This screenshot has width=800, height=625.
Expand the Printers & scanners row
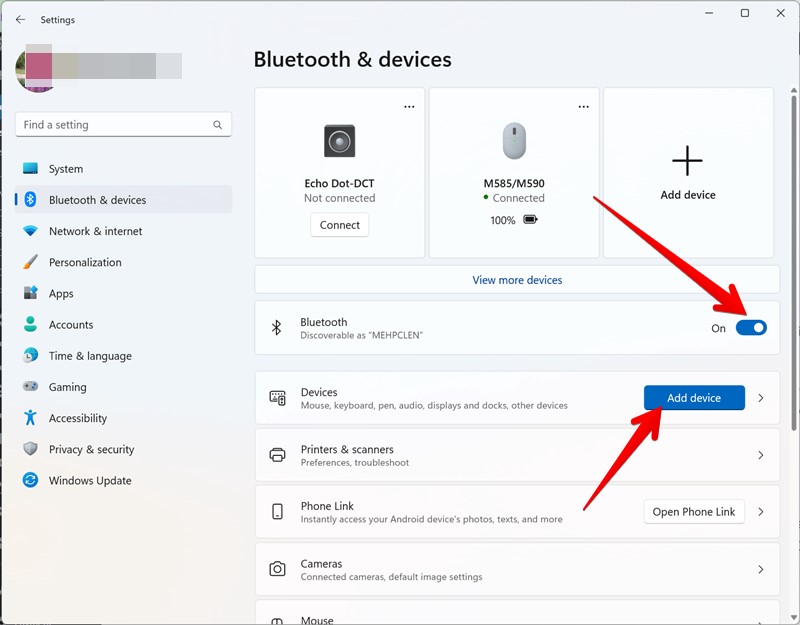pyautogui.click(x=761, y=455)
